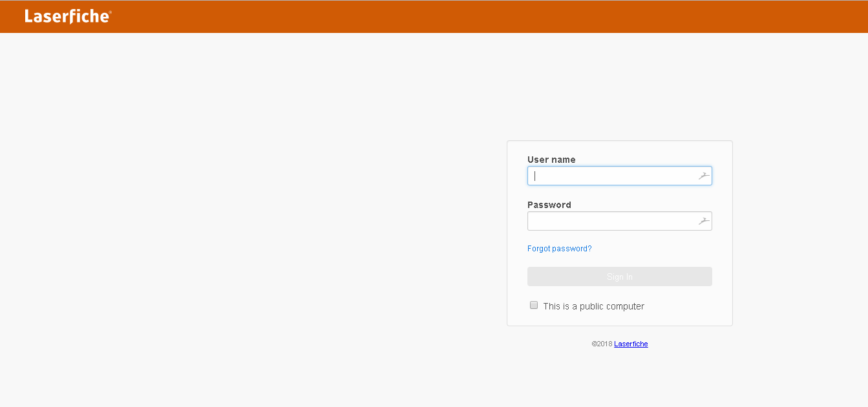Click the word "Sign" on the sign-in button
Viewport: 868px width, 407px height.
pos(615,277)
